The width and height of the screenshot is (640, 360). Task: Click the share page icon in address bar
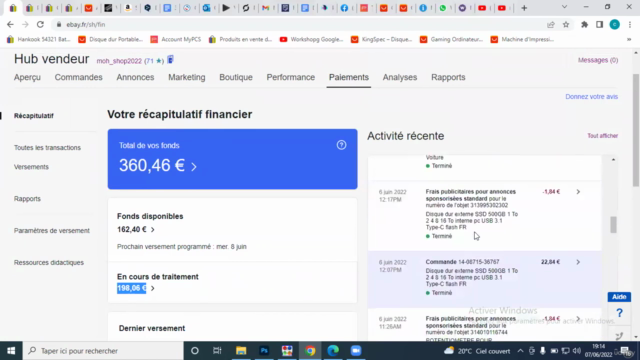tap(551, 24)
